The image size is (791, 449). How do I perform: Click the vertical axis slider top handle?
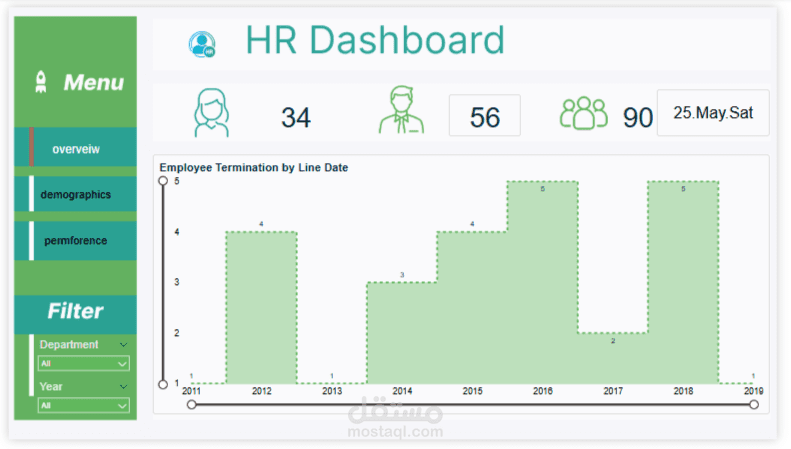(163, 181)
